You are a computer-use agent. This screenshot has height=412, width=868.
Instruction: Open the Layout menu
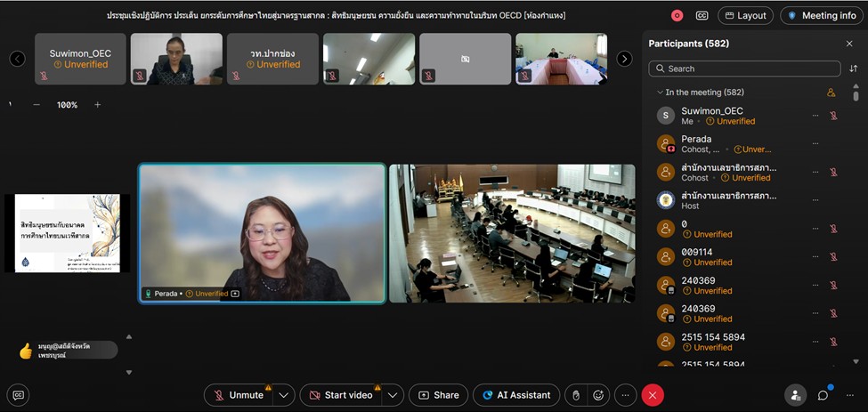click(745, 15)
